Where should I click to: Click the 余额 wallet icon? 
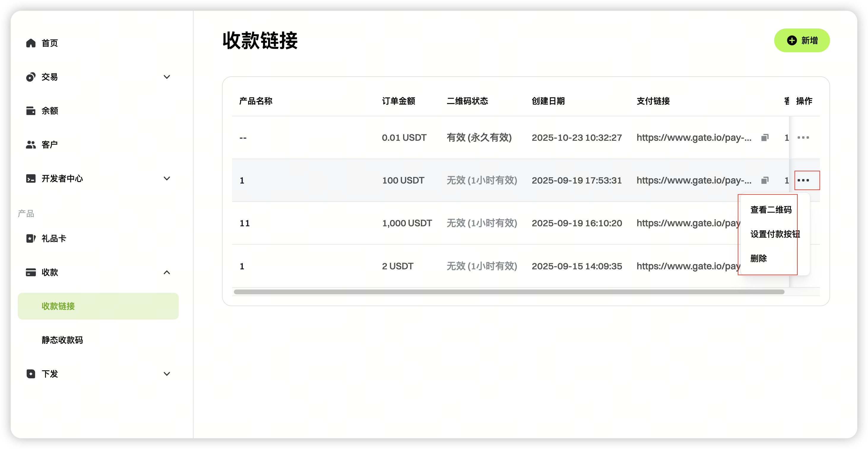(x=31, y=110)
